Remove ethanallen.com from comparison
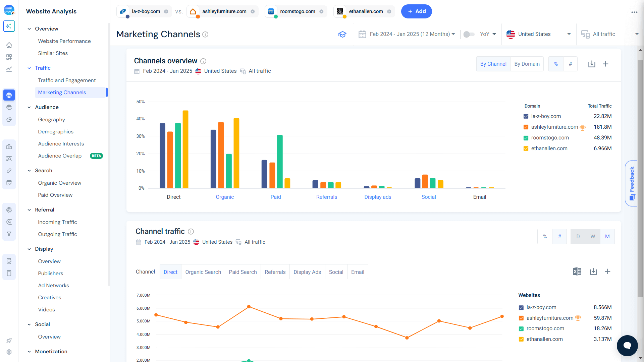 click(x=389, y=11)
